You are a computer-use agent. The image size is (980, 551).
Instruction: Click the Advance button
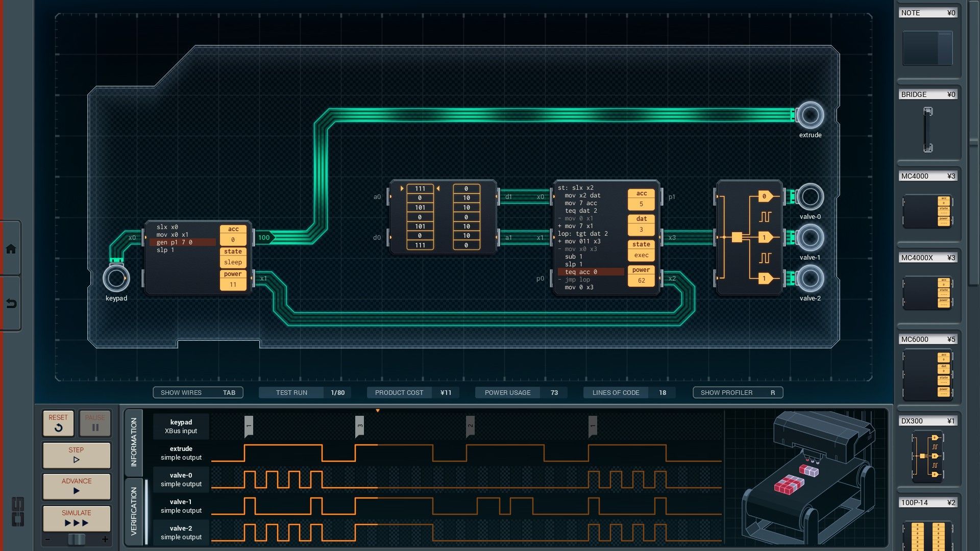pos(77,486)
